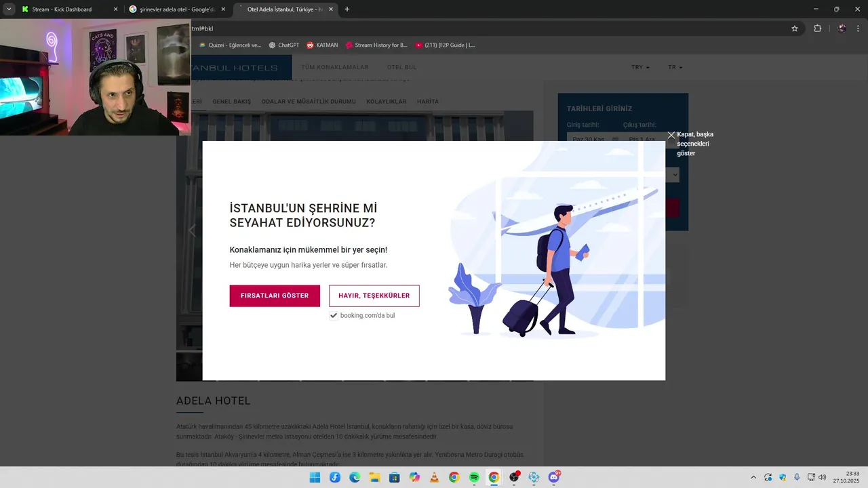Open the Chrome profile avatar

coord(842,28)
